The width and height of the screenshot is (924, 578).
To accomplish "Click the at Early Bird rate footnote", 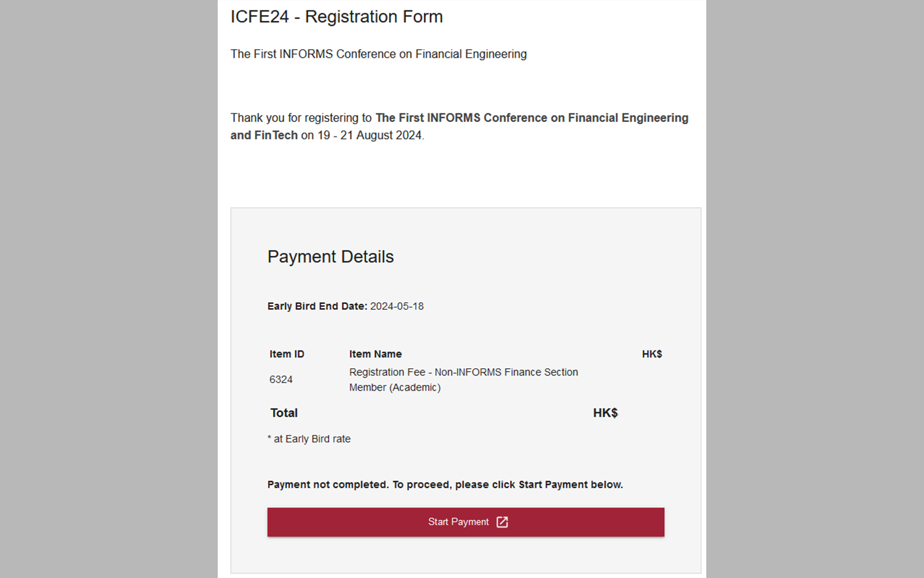I will coord(309,439).
